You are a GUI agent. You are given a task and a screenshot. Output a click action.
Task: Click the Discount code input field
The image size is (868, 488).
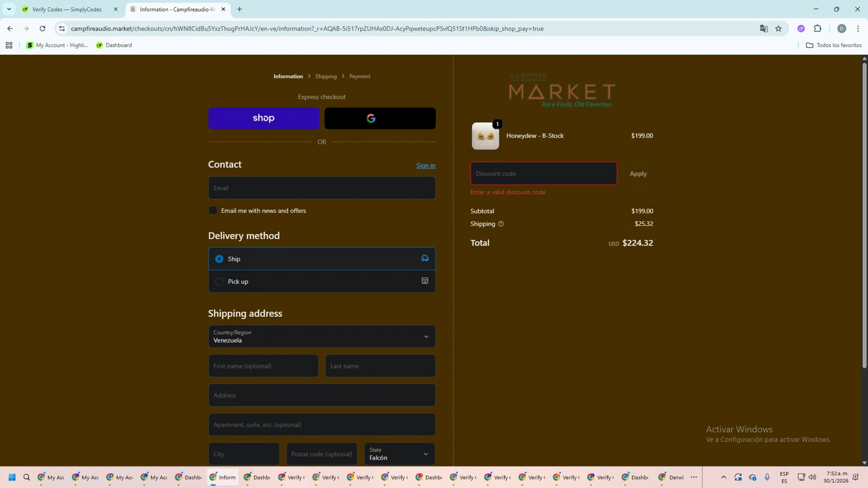(x=543, y=173)
